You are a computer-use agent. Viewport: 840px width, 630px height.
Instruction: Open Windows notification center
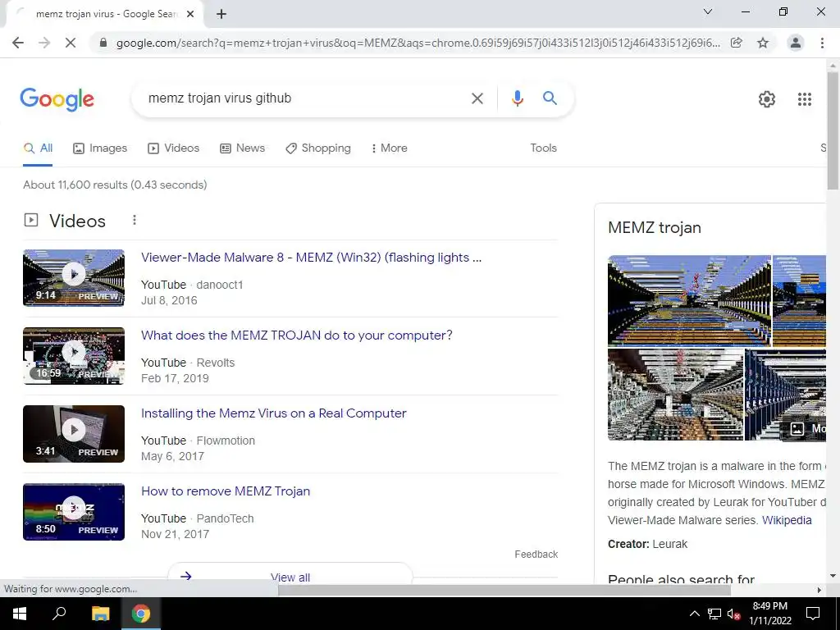coord(813,614)
